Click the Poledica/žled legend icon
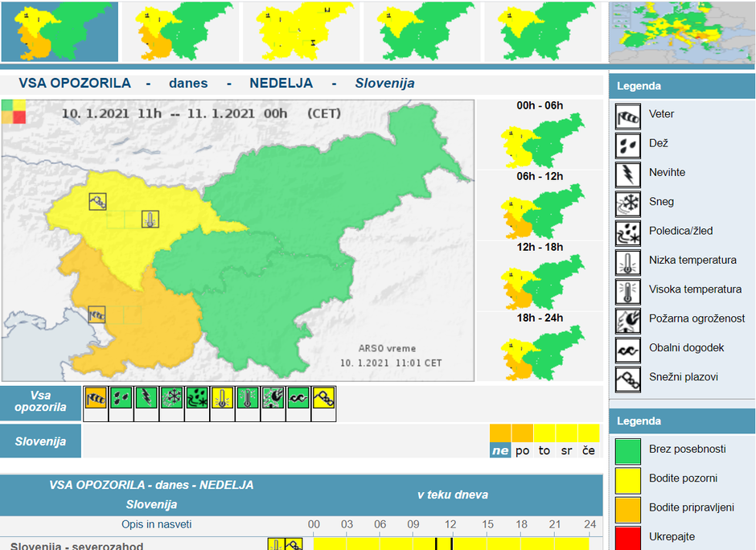The width and height of the screenshot is (756, 550). pyautogui.click(x=627, y=231)
